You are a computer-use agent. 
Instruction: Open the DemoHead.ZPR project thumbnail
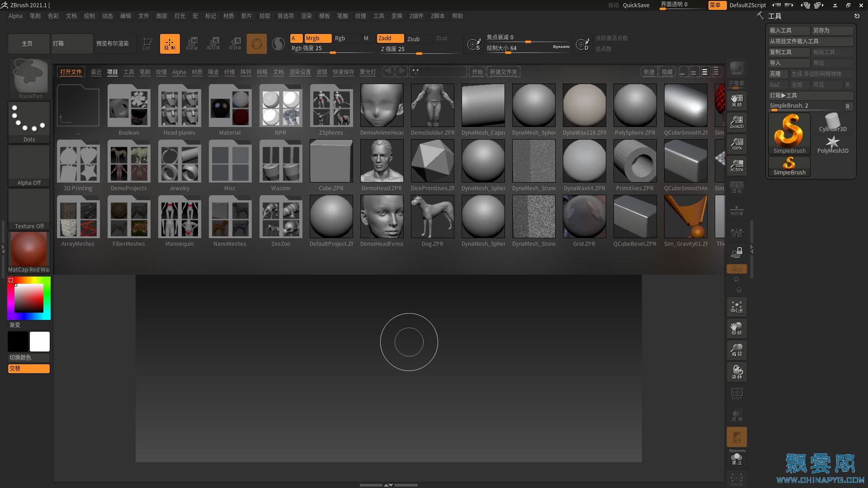coord(382,161)
